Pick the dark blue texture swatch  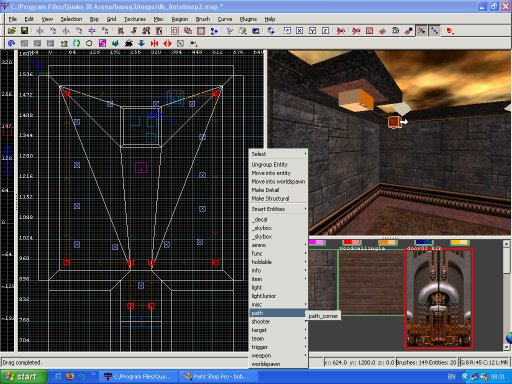pos(423,242)
